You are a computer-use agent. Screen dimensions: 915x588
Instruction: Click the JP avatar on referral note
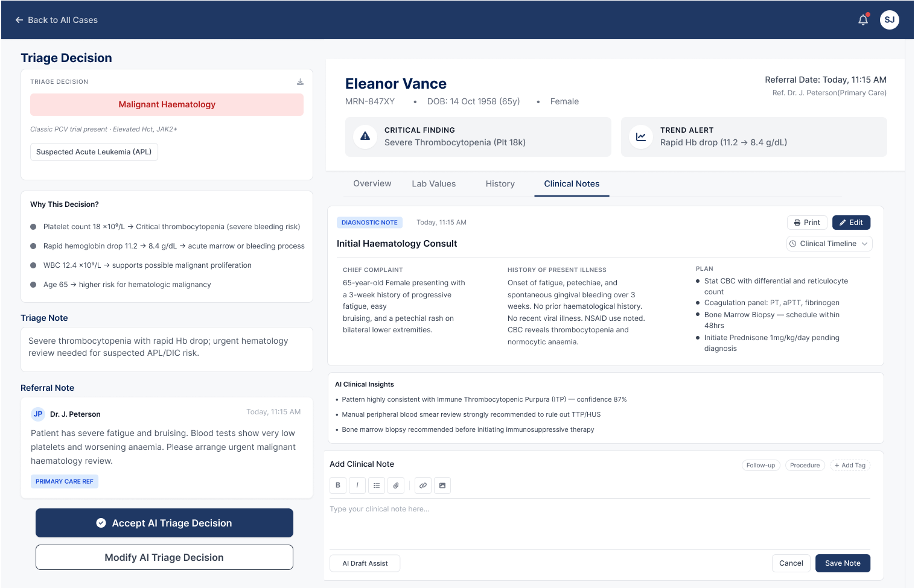(x=38, y=414)
